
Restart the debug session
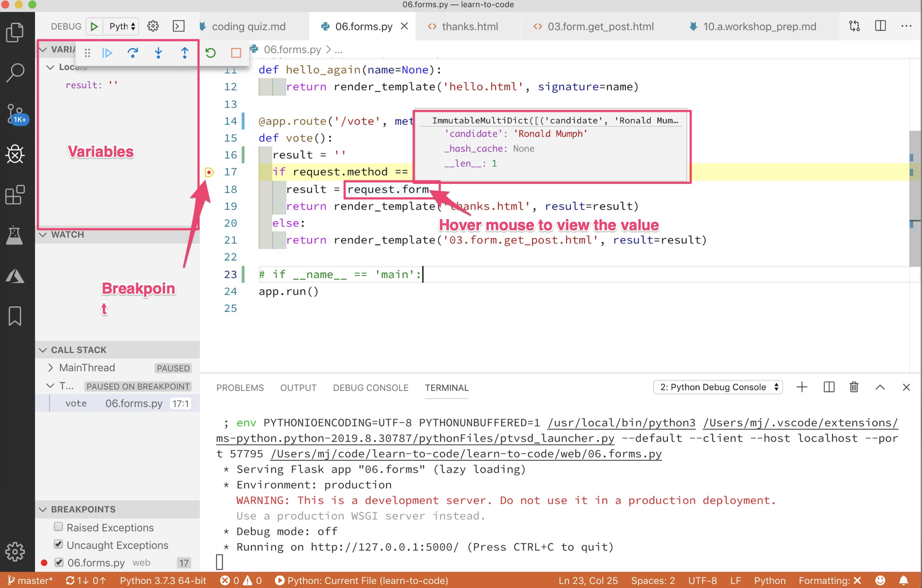tap(210, 53)
